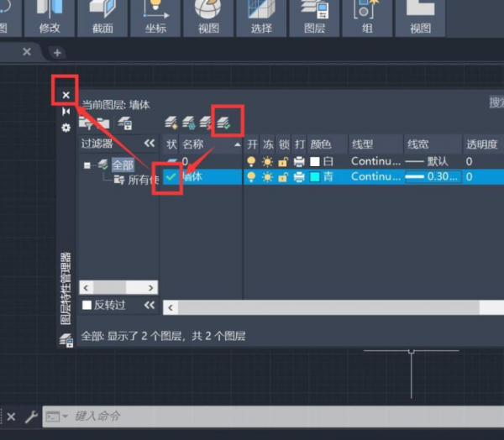
Task: Change 墙体 cyan color swatch
Action: pos(315,177)
